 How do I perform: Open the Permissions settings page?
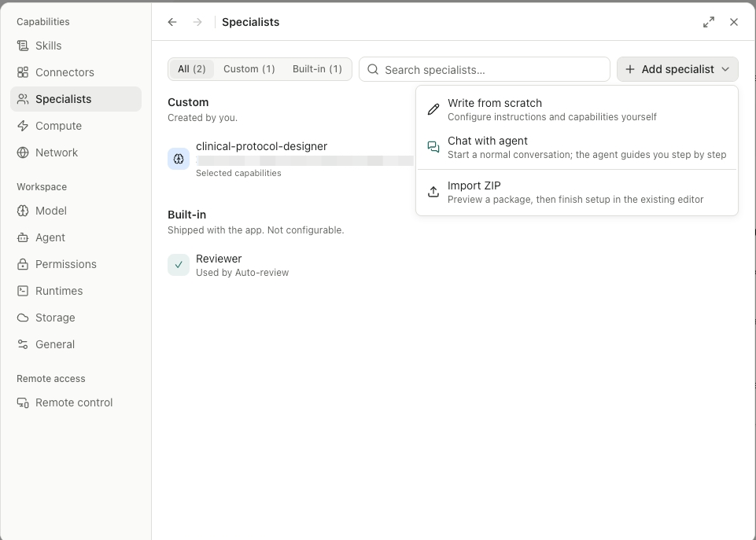point(76,264)
